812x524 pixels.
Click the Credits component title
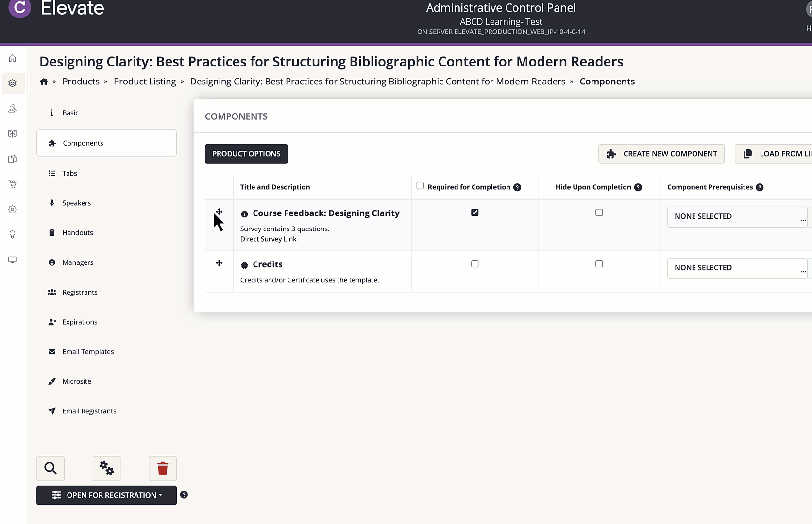(x=268, y=264)
